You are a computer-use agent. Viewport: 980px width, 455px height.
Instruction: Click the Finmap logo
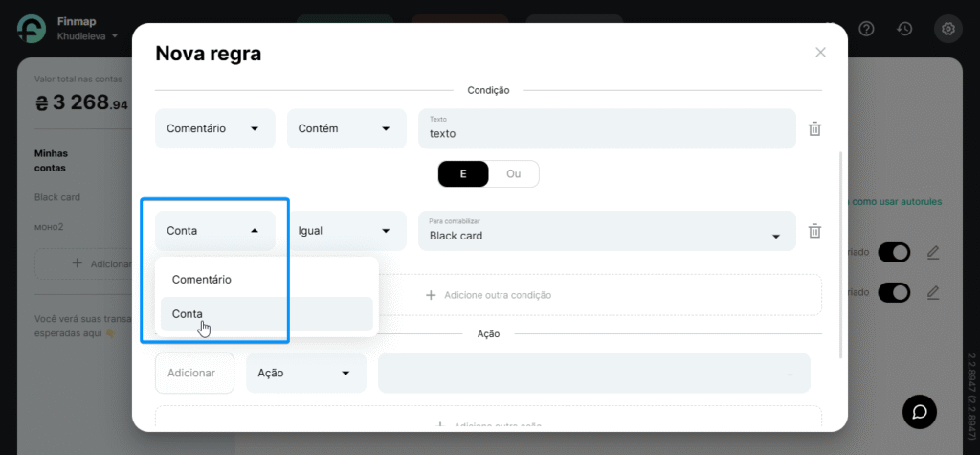[32, 29]
